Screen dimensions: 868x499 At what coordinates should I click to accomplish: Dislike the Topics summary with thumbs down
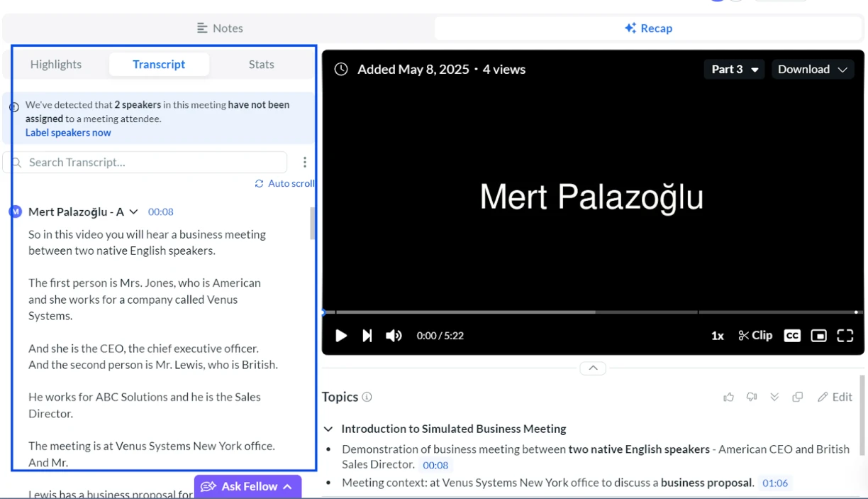point(752,397)
